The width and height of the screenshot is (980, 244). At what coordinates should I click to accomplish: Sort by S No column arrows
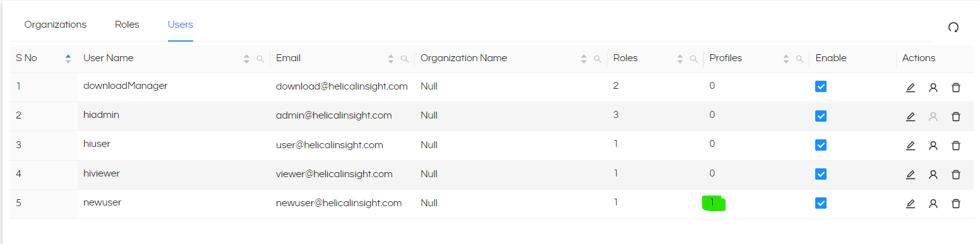coord(68,59)
